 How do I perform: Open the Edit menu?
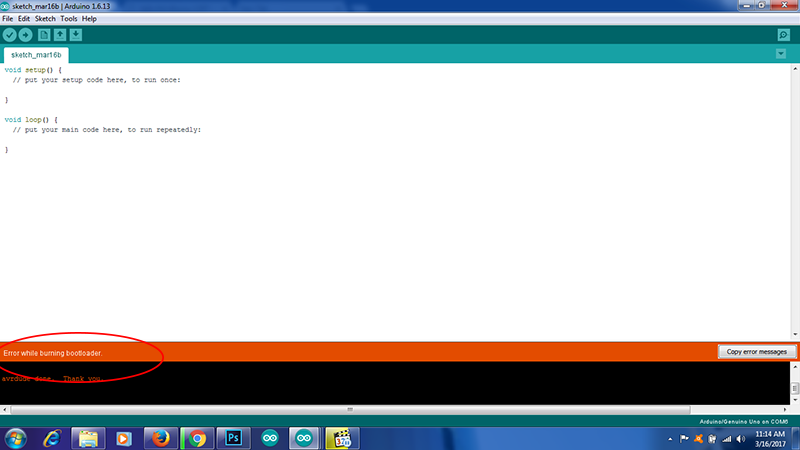pos(24,19)
